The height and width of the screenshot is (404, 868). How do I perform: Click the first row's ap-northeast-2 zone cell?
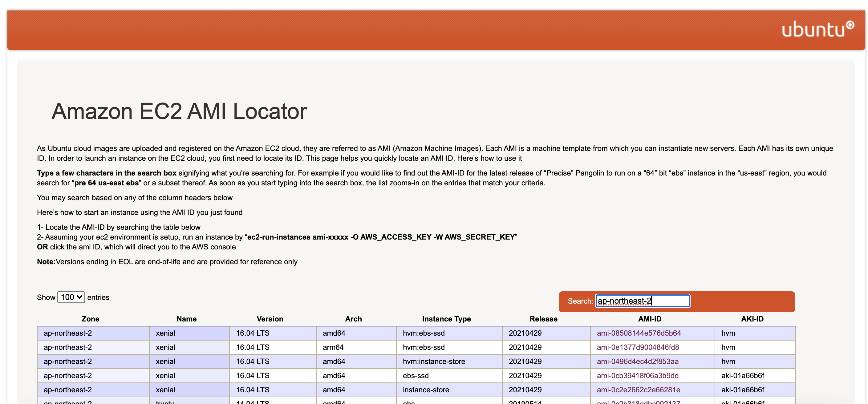[93, 333]
